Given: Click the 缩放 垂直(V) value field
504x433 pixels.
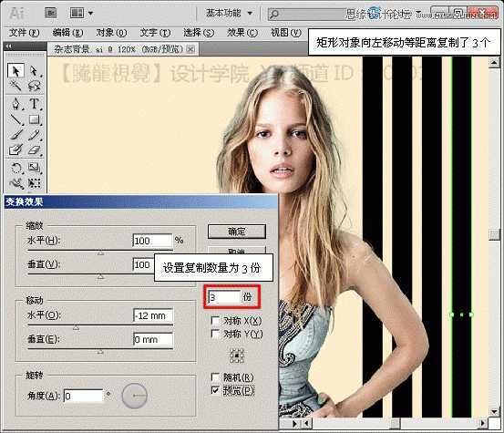Looking at the screenshot, I should click(143, 264).
